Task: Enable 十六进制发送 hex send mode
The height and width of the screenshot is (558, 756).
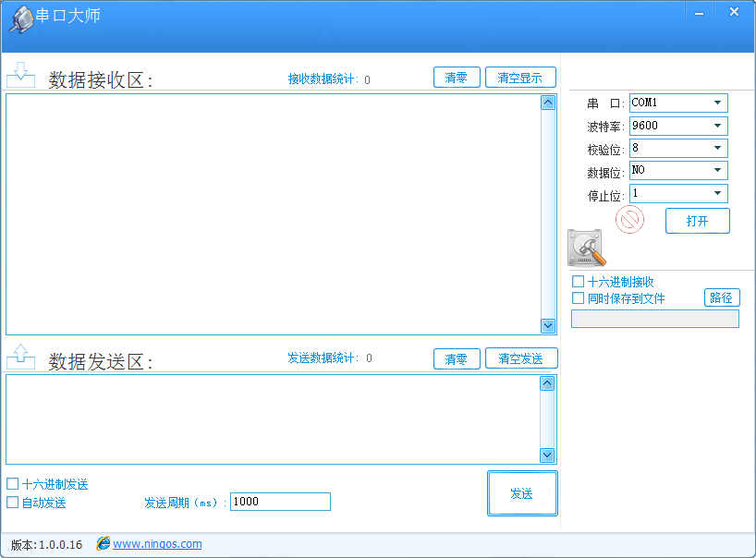Action: (x=12, y=482)
